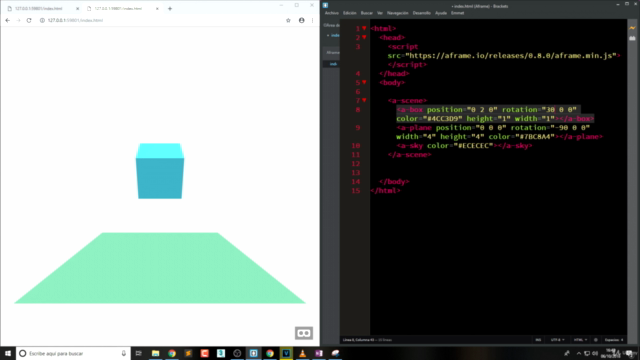Open a new Chrome tab
The image size is (640, 360).
point(170,9)
